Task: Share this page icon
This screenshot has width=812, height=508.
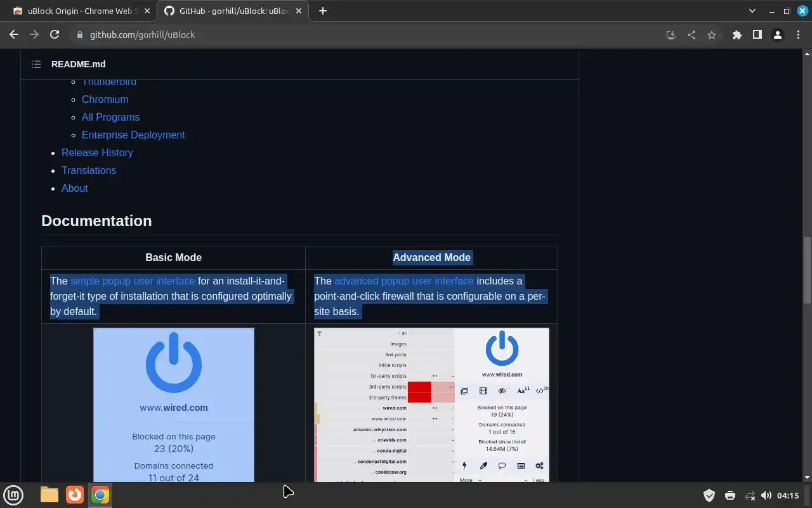Action: [x=691, y=35]
